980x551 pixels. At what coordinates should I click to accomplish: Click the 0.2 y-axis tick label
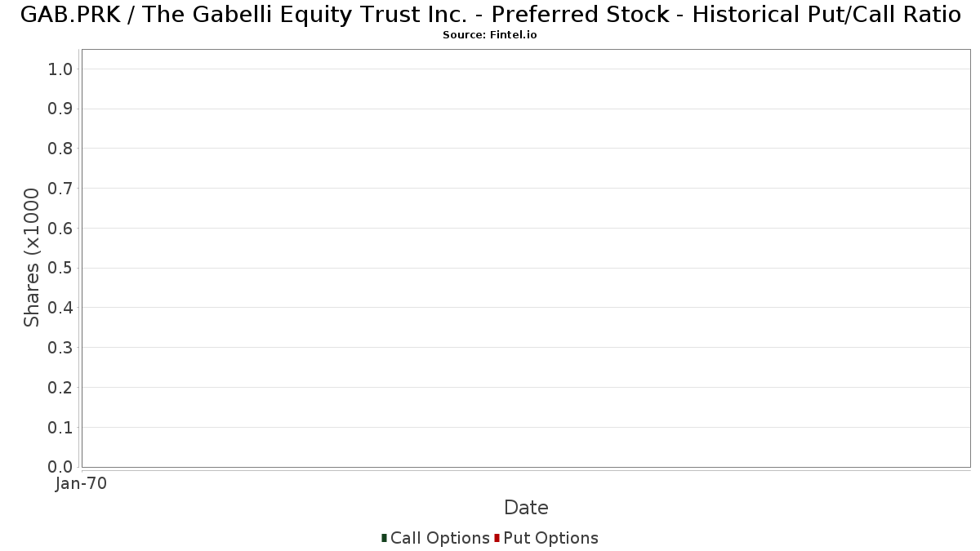coord(60,388)
